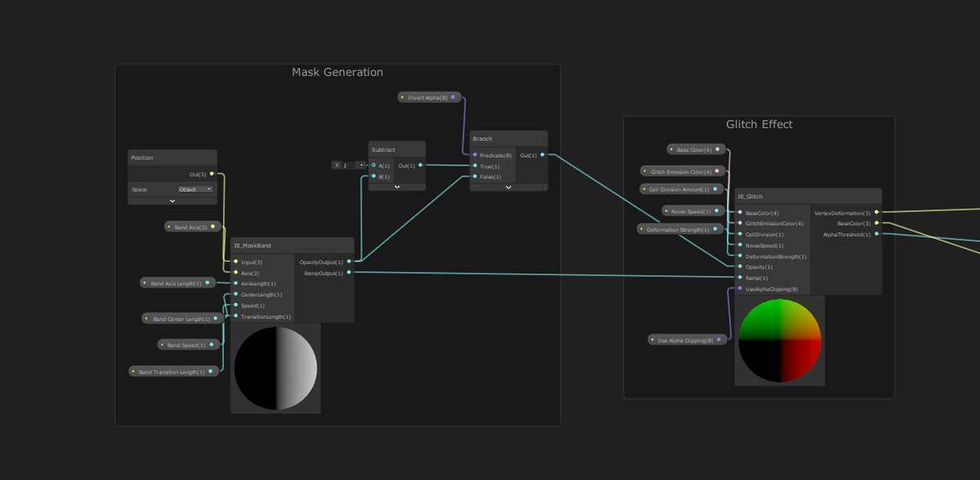Select the Use Alpha Clipping(B) property pill

[x=688, y=340]
